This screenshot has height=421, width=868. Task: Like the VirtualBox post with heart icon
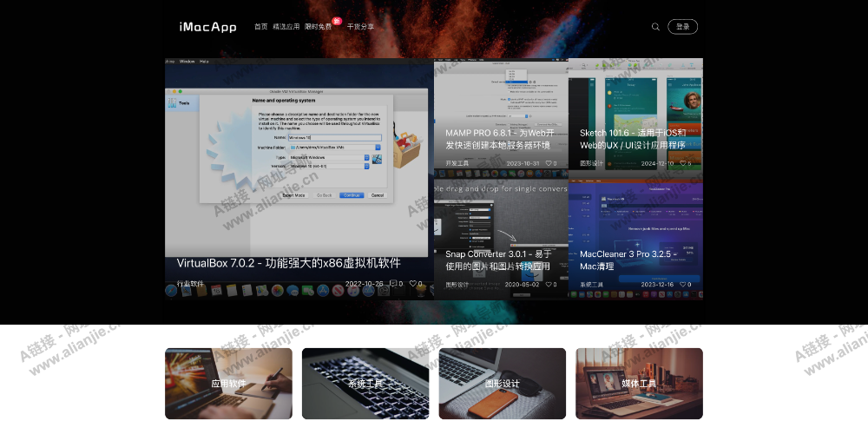(413, 284)
